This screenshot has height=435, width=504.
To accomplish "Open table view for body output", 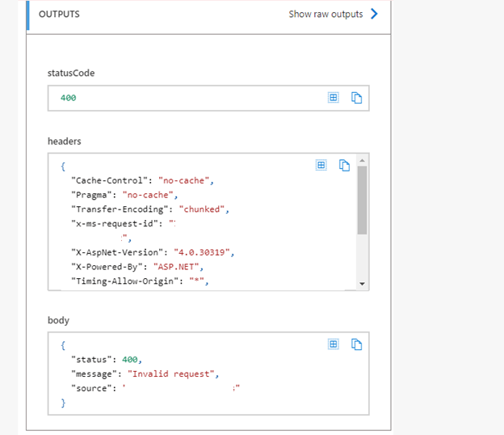I will click(334, 344).
